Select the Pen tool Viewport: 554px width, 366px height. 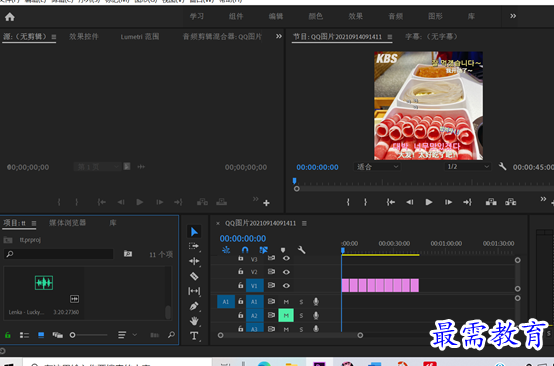194,306
